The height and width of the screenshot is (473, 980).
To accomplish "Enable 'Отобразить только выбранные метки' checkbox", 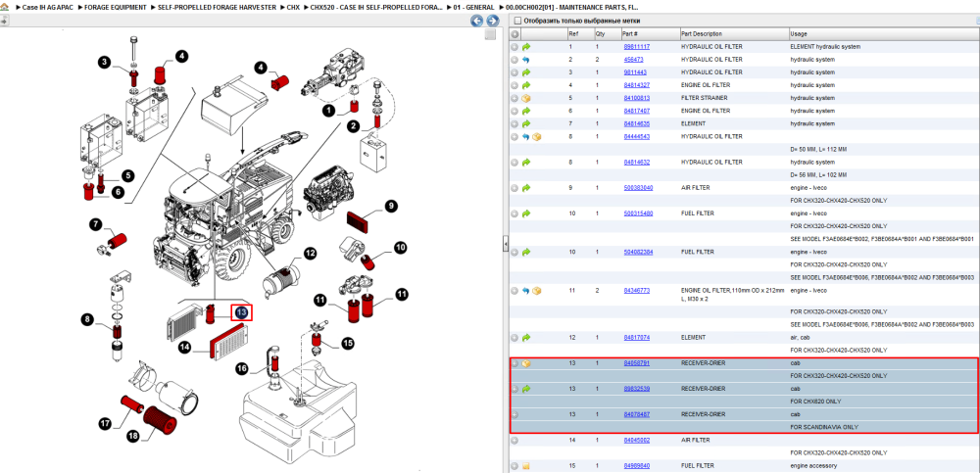I will (x=516, y=20).
